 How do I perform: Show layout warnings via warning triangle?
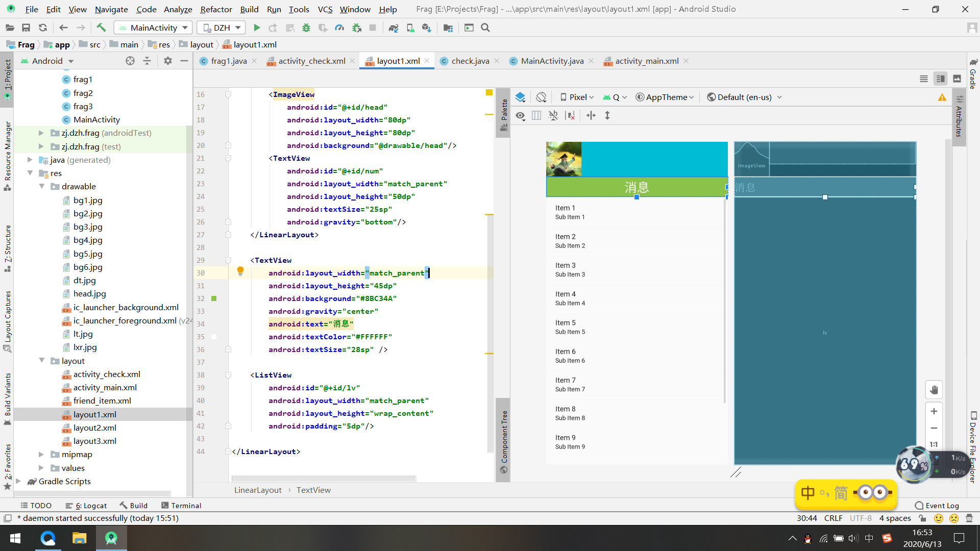(942, 97)
